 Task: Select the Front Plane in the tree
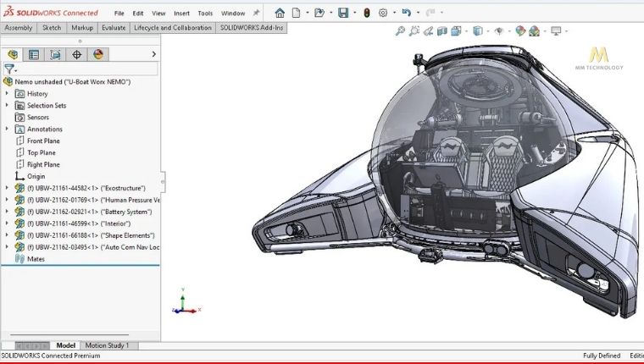coord(43,141)
